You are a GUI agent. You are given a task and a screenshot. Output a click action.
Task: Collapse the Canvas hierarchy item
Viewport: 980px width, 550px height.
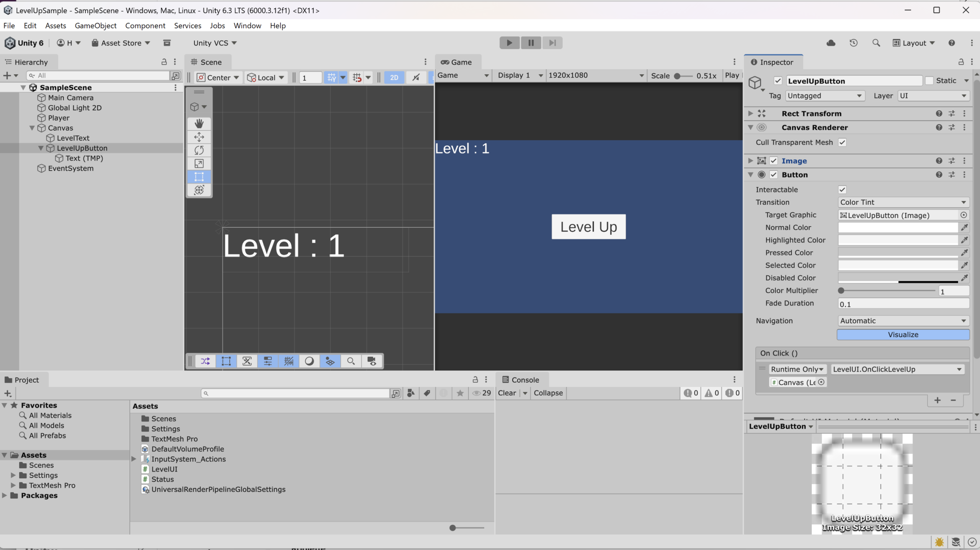32,128
